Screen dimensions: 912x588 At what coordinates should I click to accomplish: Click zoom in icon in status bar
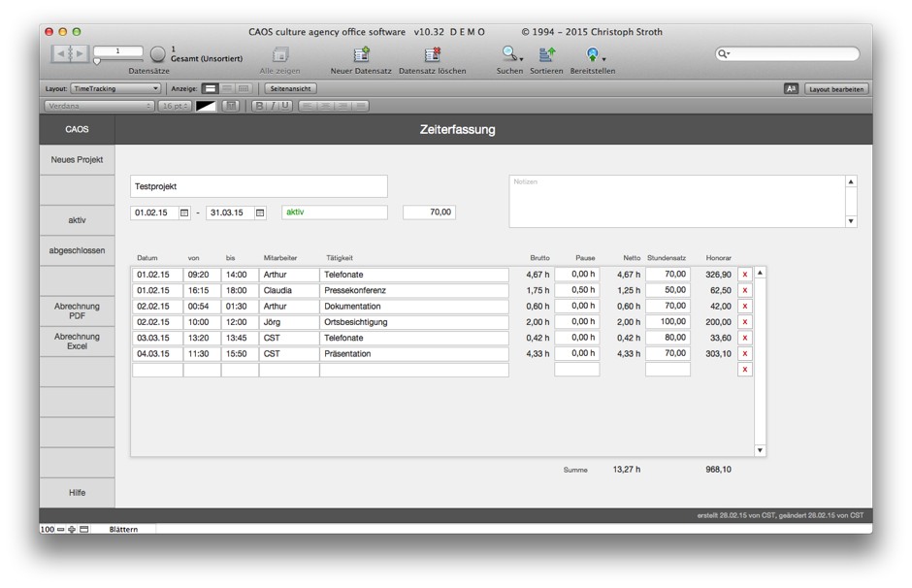click(72, 529)
